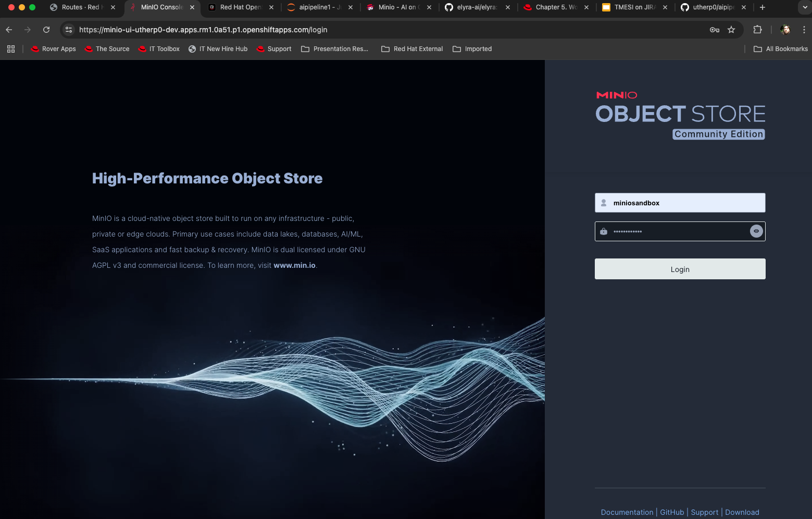
Task: Toggle password visibility eye icon
Action: pos(756,231)
